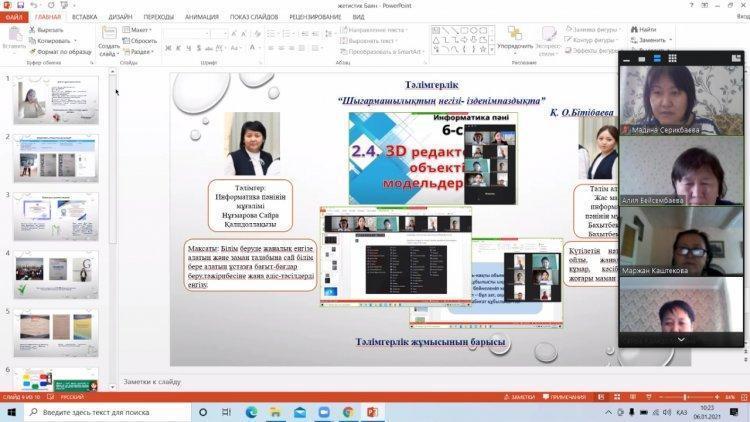
Task: Start slideshow from the quick access toolbar
Action: coord(64,5)
